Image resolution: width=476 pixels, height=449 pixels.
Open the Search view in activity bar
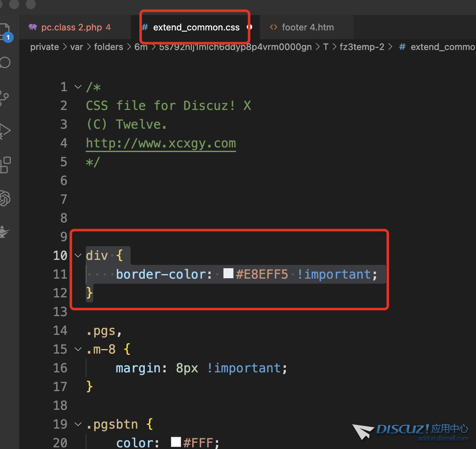pyautogui.click(x=5, y=63)
